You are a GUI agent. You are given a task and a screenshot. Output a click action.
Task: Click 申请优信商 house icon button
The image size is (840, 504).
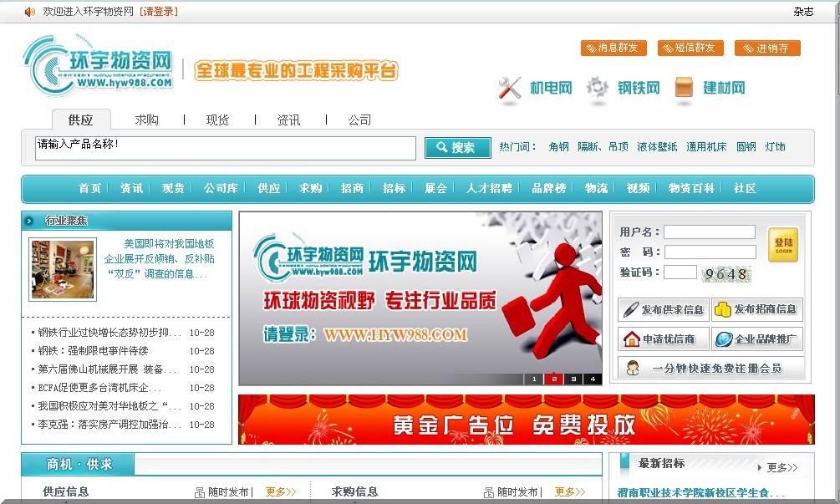[663, 339]
